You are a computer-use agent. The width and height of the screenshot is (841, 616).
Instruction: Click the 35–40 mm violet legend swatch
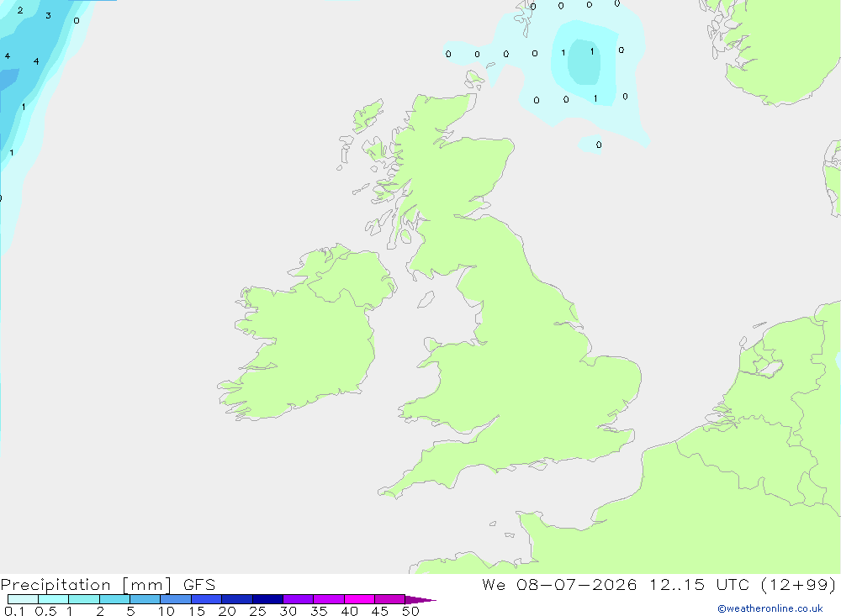point(329,599)
